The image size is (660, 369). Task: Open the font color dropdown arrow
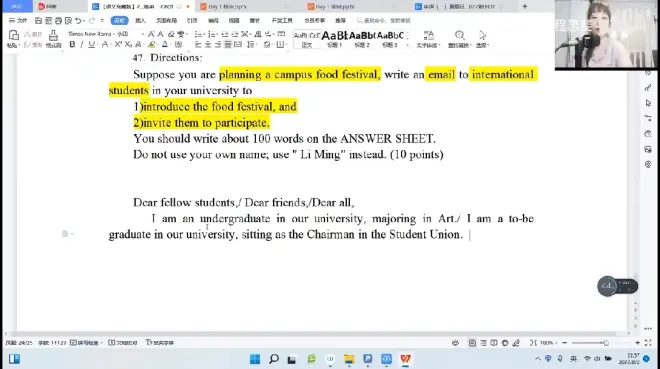pyautogui.click(x=171, y=44)
